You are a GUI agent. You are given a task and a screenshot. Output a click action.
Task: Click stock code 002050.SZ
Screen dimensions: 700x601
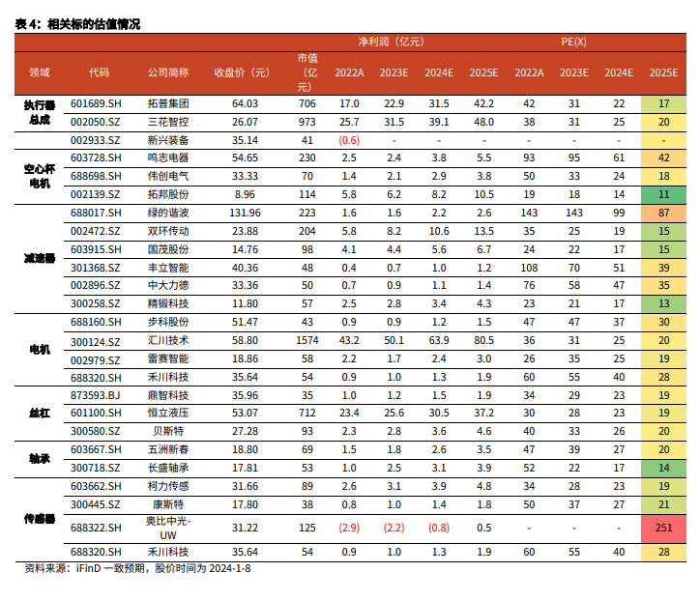pyautogui.click(x=96, y=123)
